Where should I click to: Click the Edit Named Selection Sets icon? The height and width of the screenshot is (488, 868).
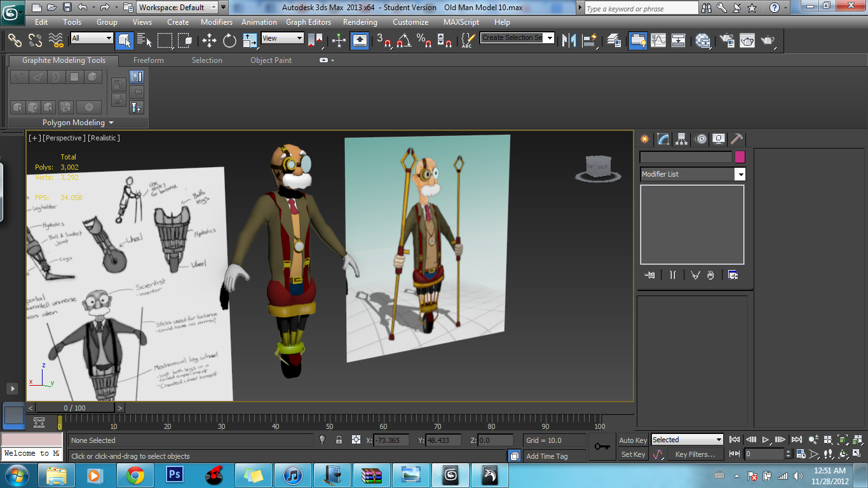tap(468, 41)
